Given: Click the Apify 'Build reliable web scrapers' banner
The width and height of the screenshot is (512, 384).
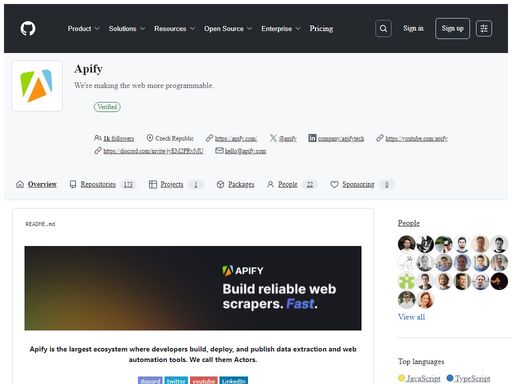Looking at the screenshot, I should 193,288.
